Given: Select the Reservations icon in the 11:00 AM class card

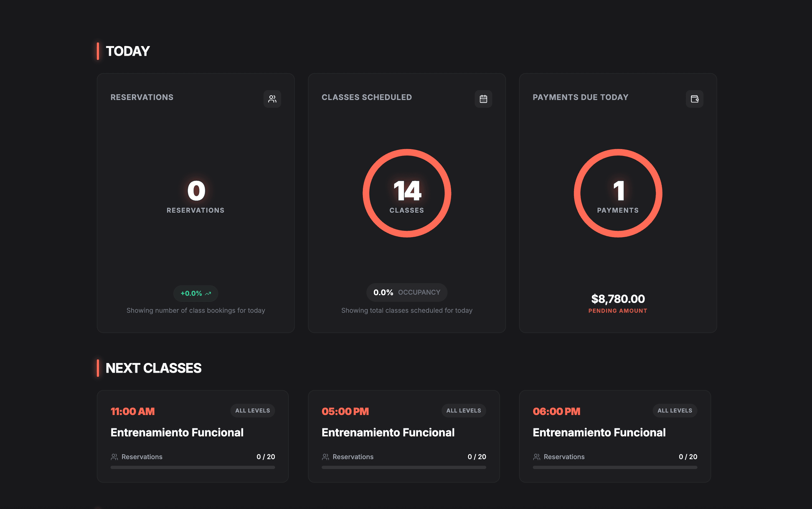Looking at the screenshot, I should (114, 457).
